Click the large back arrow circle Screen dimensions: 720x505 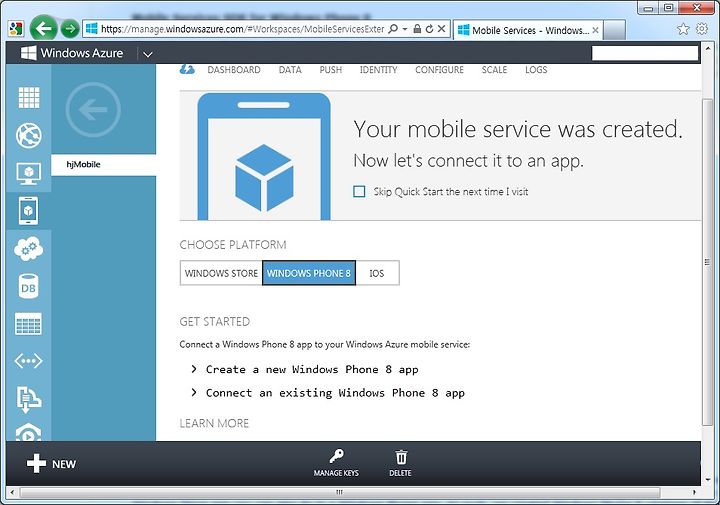pos(93,109)
